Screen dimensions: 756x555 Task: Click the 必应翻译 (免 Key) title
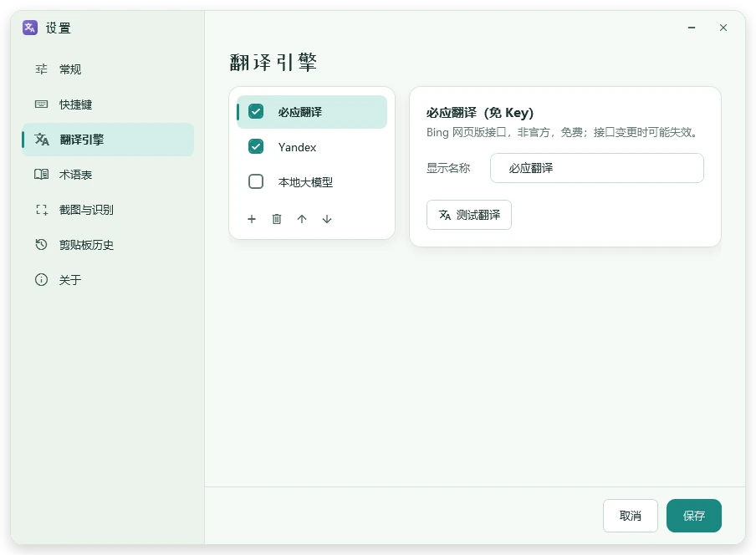click(480, 113)
